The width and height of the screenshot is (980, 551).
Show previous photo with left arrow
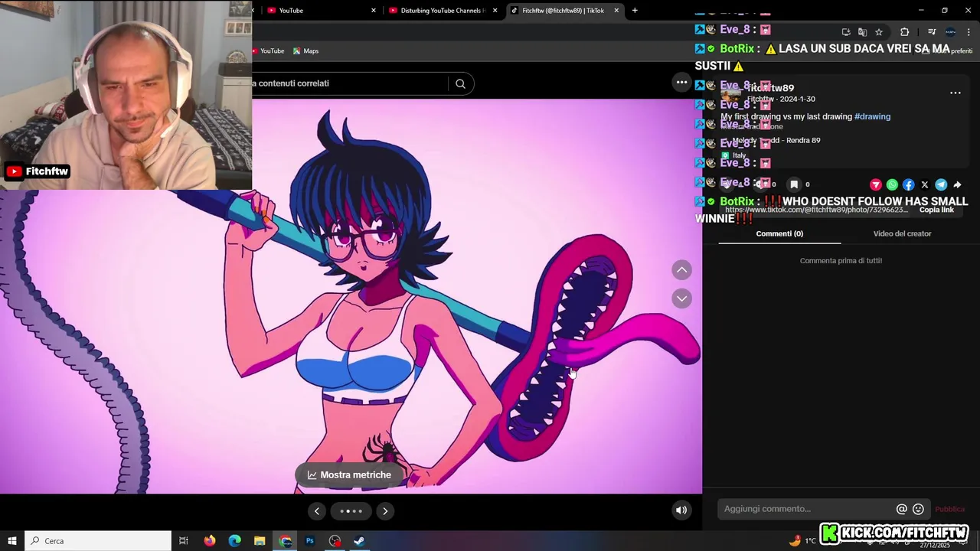pyautogui.click(x=316, y=511)
